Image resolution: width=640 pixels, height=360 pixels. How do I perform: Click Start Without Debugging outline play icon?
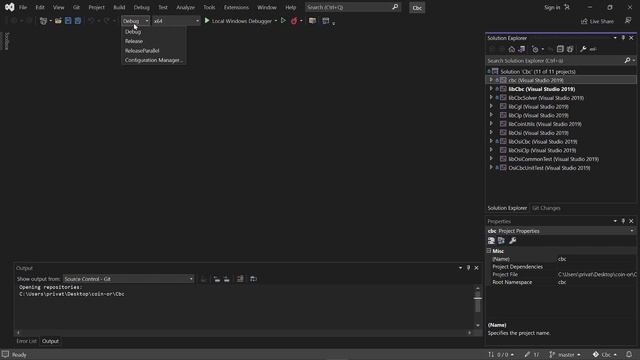(283, 21)
